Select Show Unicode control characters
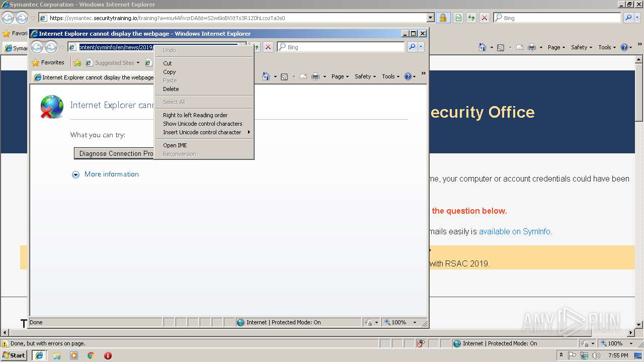The image size is (644, 362). point(204,124)
